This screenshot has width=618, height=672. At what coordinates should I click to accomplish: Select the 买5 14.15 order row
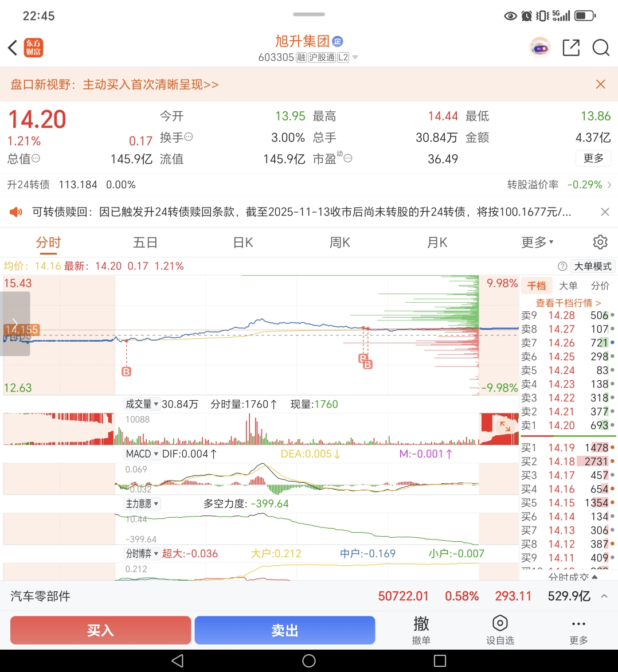[x=568, y=503]
